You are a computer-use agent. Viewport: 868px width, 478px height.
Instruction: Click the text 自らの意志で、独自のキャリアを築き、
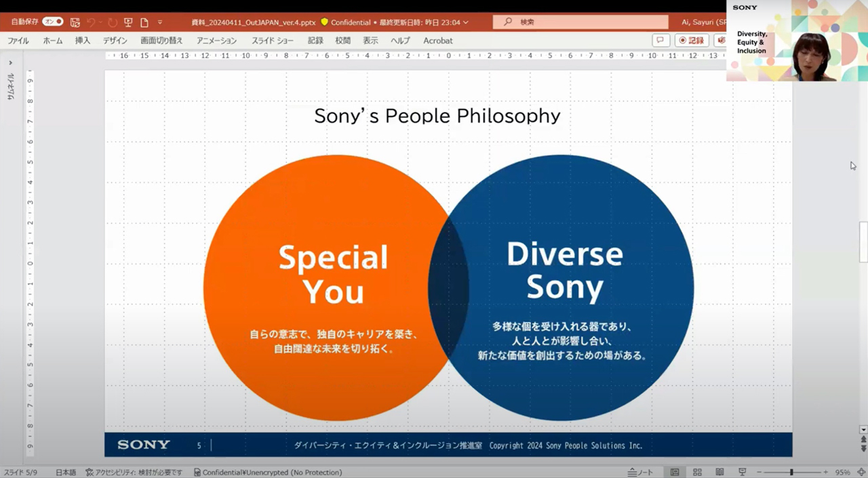point(334,334)
